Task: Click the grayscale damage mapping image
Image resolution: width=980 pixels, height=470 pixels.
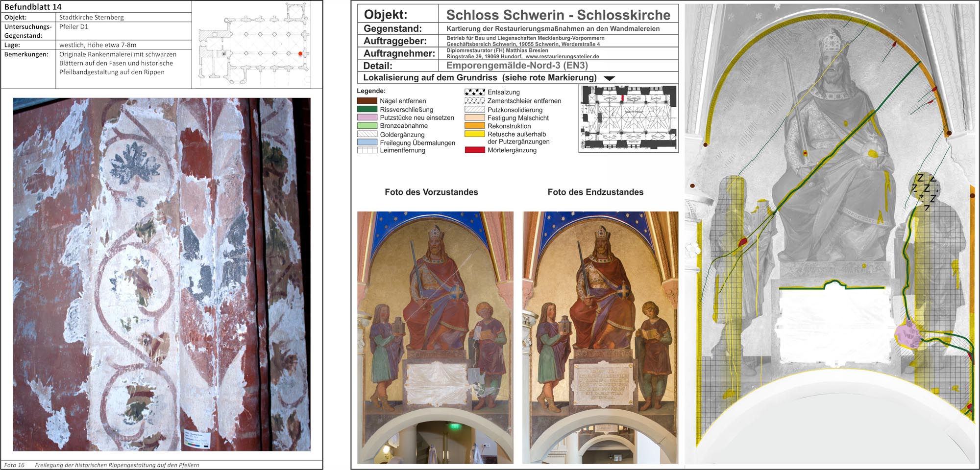Action: [x=831, y=234]
